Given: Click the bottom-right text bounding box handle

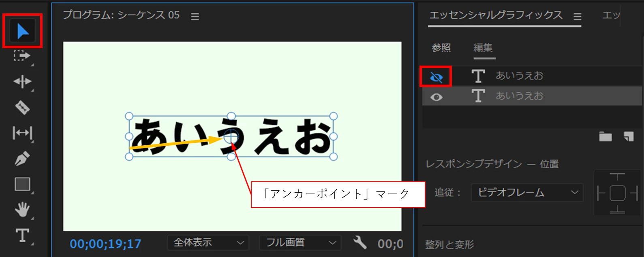Looking at the screenshot, I should point(333,157).
